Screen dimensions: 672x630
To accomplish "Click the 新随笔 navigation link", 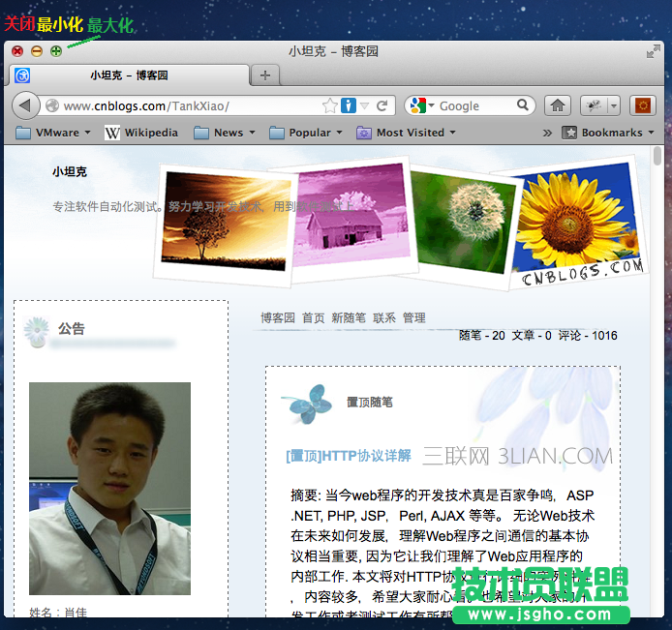I will 349,317.
